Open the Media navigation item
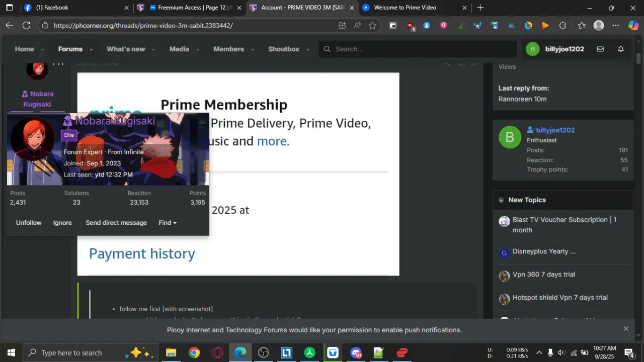The height and width of the screenshot is (362, 644). pyautogui.click(x=179, y=49)
